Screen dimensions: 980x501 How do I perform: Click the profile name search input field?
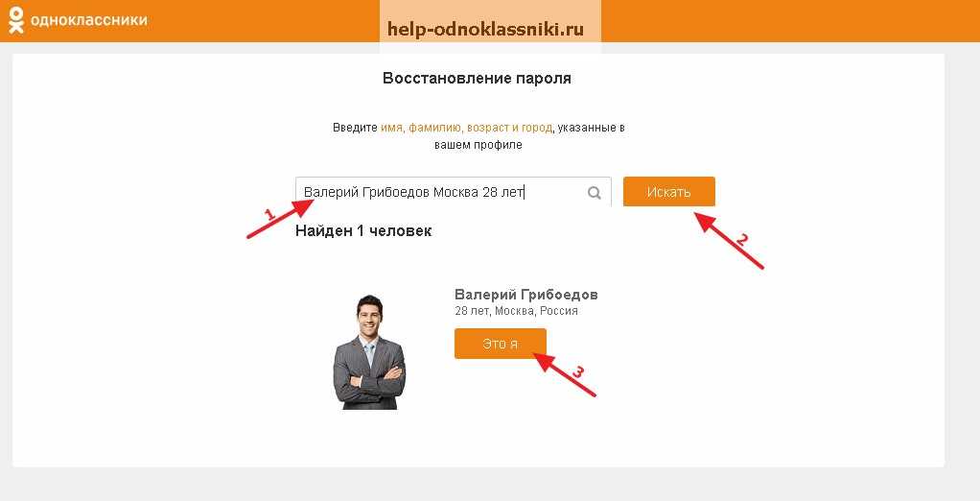(x=454, y=192)
